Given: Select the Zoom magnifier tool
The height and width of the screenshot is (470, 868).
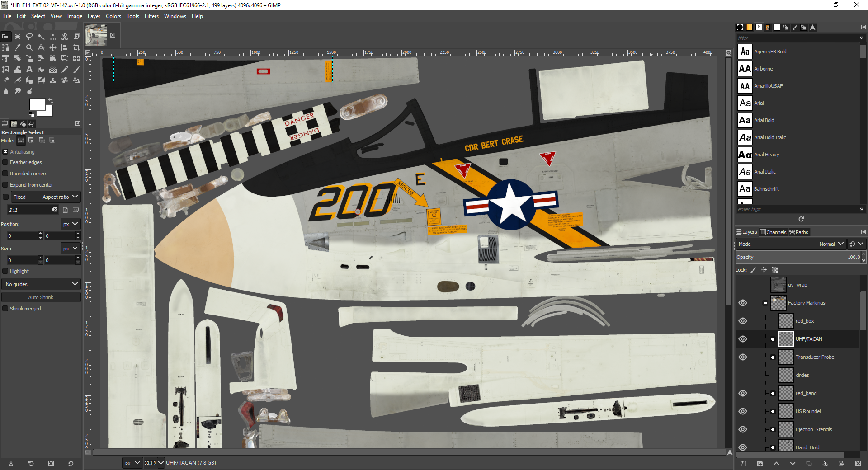Looking at the screenshot, I should coord(29,47).
